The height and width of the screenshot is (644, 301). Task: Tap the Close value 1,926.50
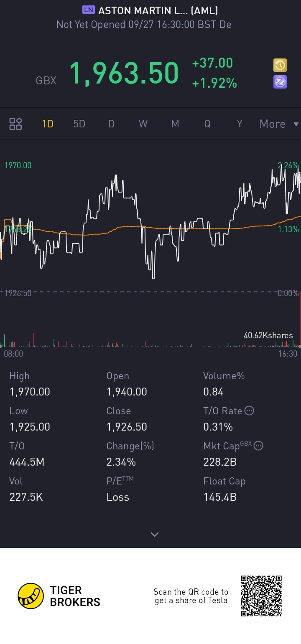pyautogui.click(x=127, y=427)
